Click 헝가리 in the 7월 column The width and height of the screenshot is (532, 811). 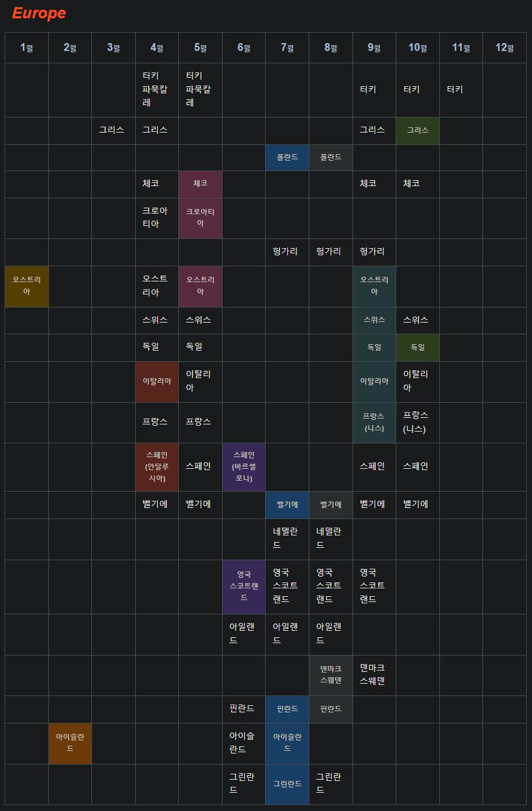[x=285, y=251]
